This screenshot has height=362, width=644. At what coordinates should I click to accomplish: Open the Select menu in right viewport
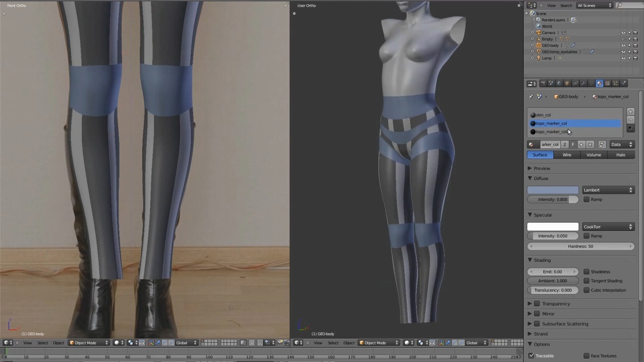click(333, 343)
